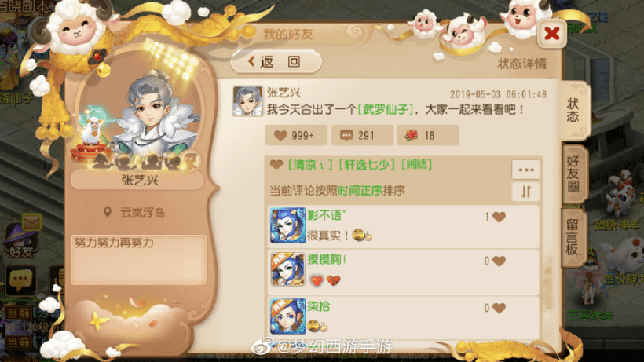Go back with the 返回 button
644x362 pixels.
[x=276, y=61]
